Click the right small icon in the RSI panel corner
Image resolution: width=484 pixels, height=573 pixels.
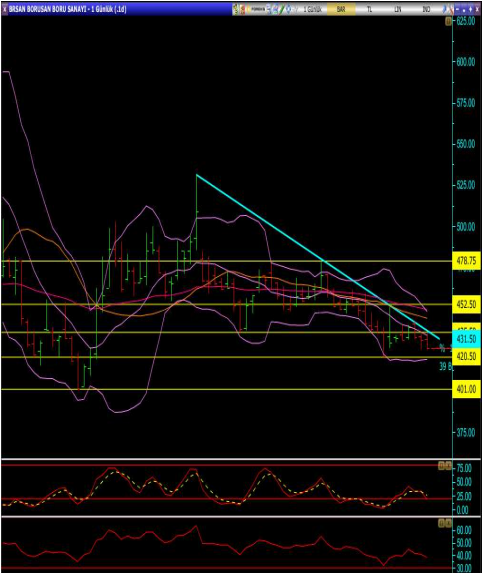click(x=448, y=523)
